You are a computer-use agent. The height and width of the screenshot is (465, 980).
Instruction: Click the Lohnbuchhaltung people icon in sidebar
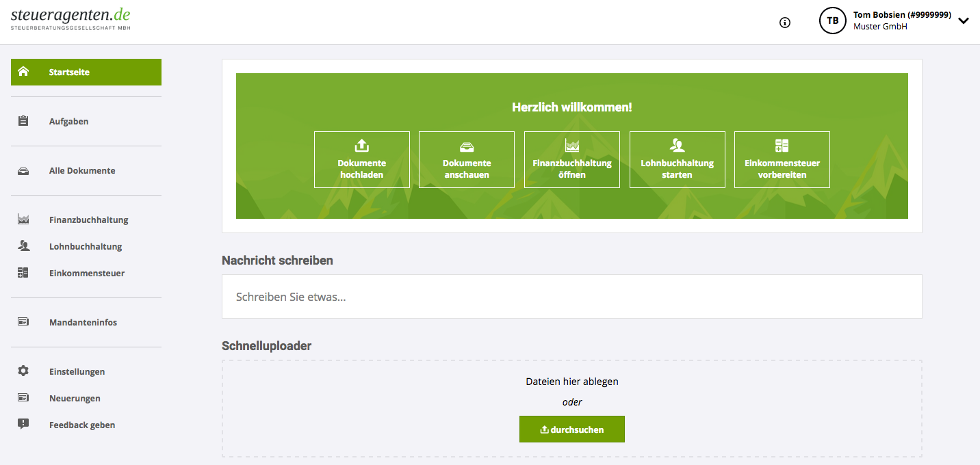23,246
